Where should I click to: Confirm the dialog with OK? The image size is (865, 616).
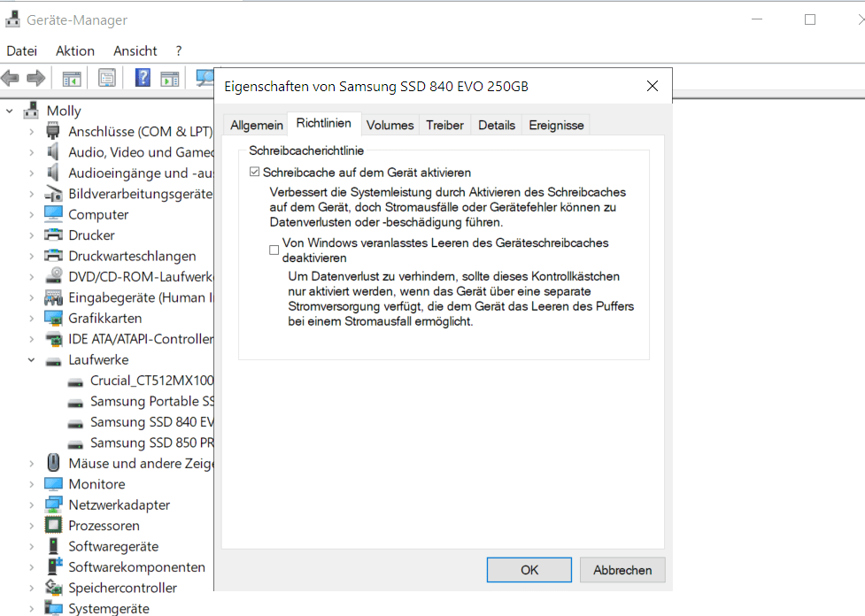(529, 570)
